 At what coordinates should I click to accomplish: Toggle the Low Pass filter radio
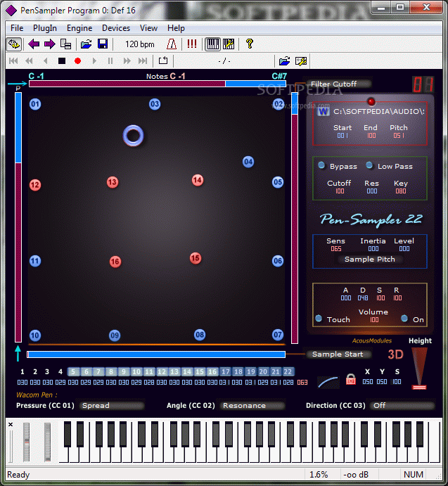[369, 165]
